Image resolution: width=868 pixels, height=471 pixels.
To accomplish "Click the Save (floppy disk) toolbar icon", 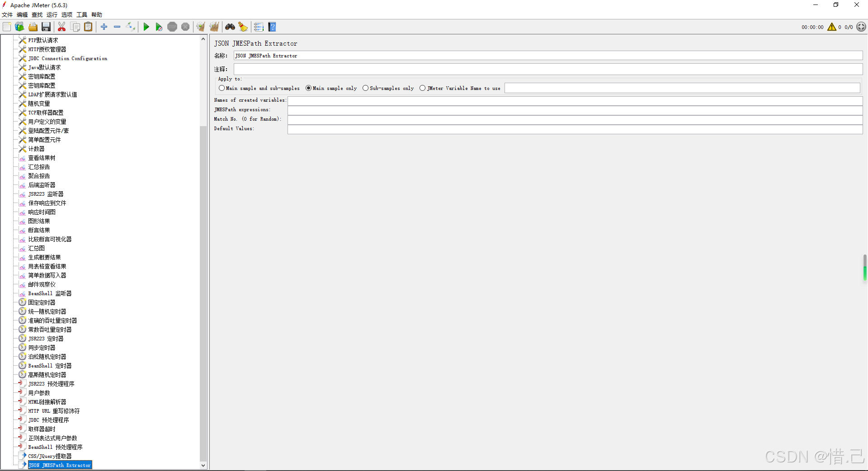I will (46, 27).
